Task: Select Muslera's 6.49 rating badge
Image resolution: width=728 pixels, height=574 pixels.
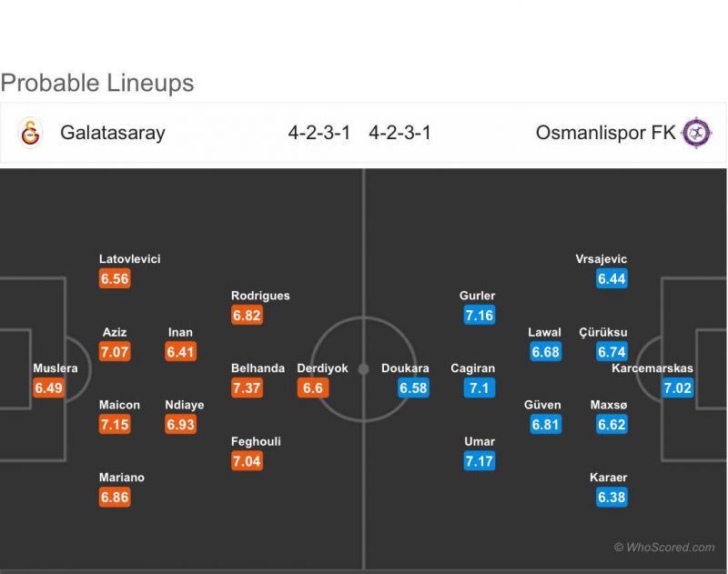Action: click(x=49, y=388)
